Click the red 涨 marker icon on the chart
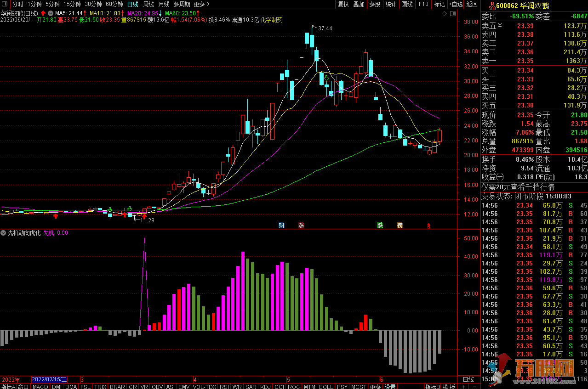This screenshot has height=389, width=588. pyautogui.click(x=301, y=225)
